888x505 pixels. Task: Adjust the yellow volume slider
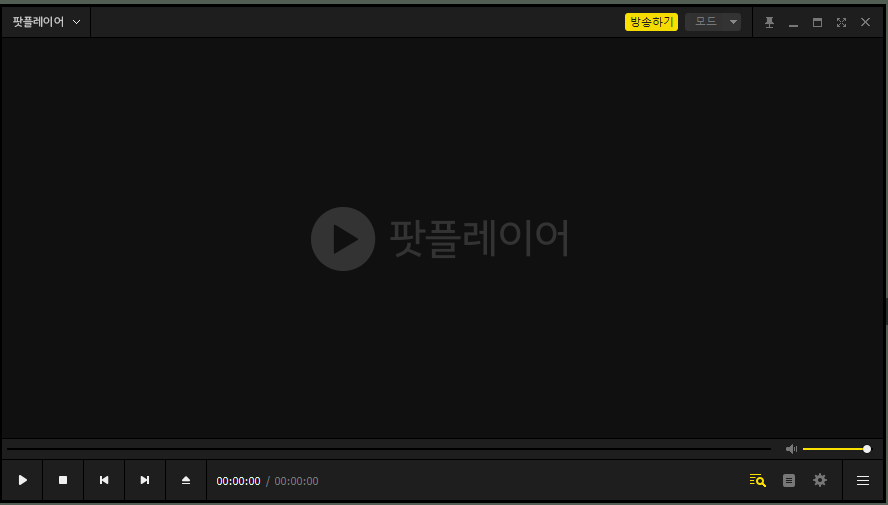tap(836, 449)
